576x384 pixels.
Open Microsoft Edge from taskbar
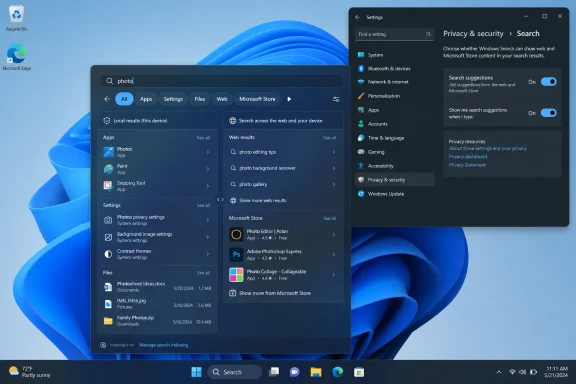click(338, 372)
